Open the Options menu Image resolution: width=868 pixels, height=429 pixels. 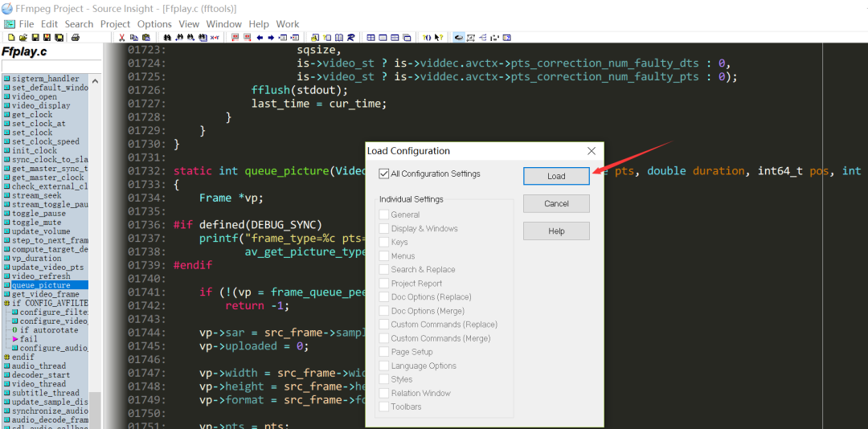tap(154, 24)
